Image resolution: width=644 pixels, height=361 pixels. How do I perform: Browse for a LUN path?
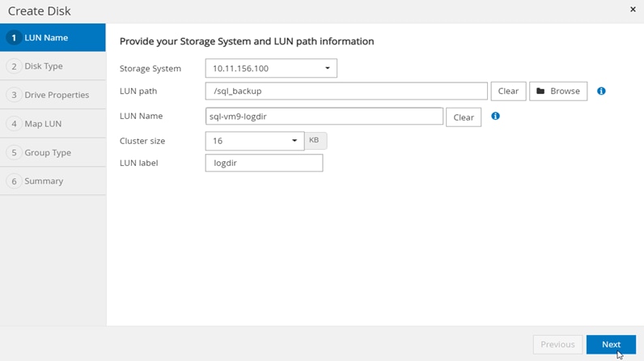point(558,91)
